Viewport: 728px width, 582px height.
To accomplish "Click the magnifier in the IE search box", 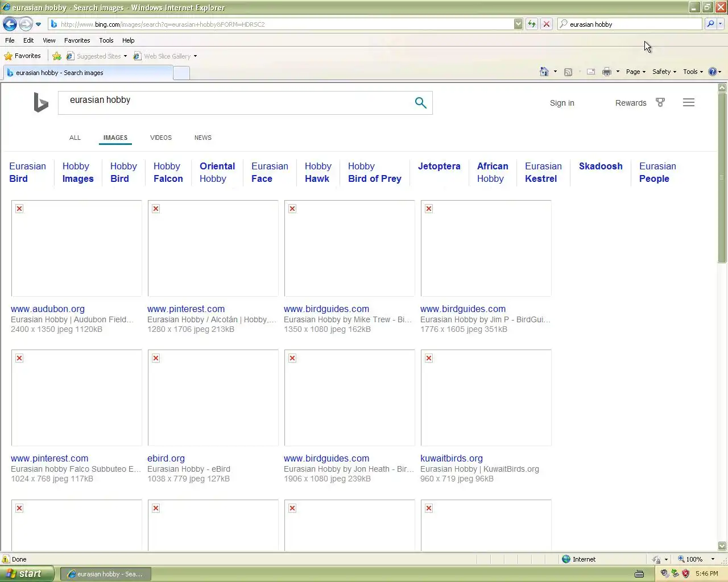I will pyautogui.click(x=710, y=24).
